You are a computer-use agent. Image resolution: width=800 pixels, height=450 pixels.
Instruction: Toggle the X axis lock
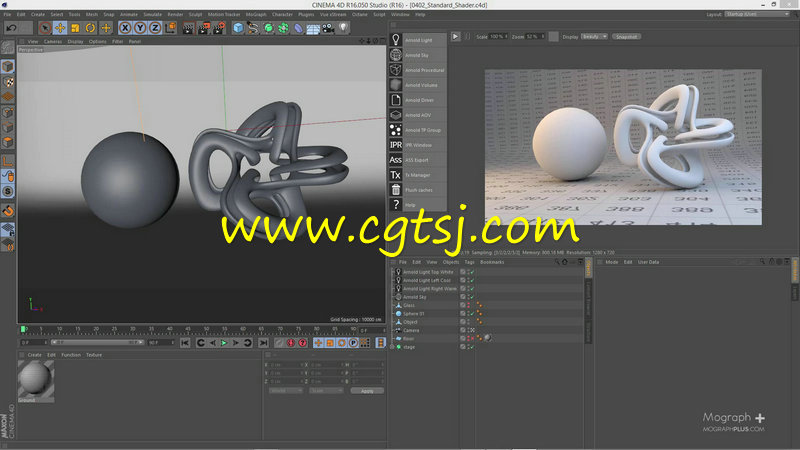pyautogui.click(x=125, y=28)
